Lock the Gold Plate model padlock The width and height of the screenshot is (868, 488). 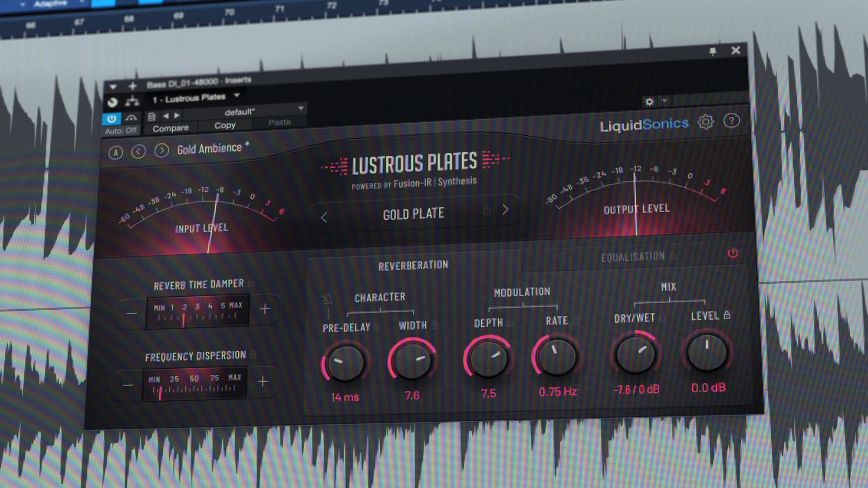(x=487, y=210)
